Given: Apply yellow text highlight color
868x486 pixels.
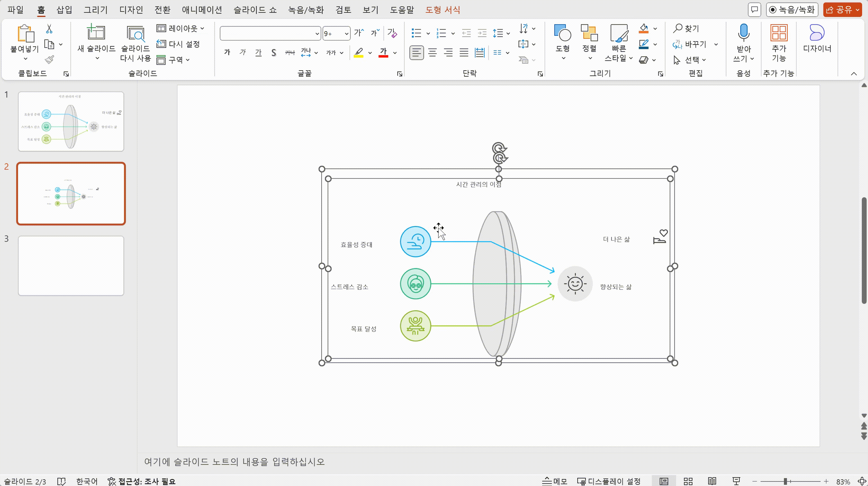Looking at the screenshot, I should 359,53.
